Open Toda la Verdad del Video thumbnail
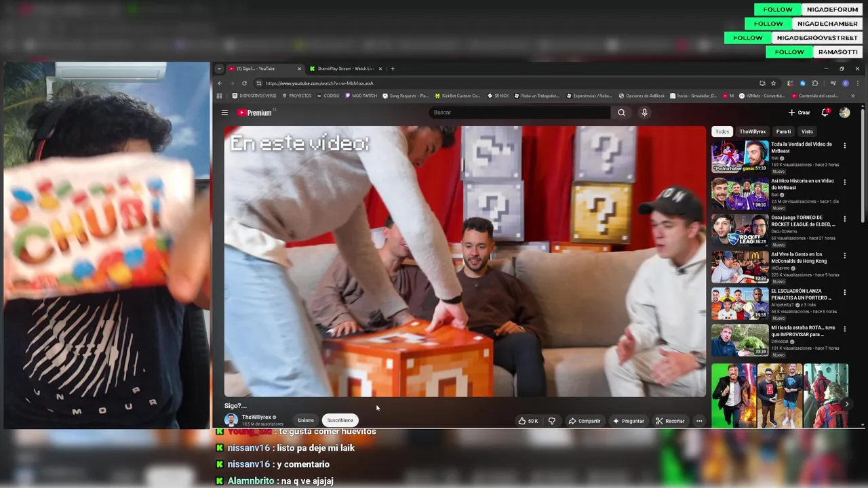Viewport: 868px width, 488px height. (740, 157)
